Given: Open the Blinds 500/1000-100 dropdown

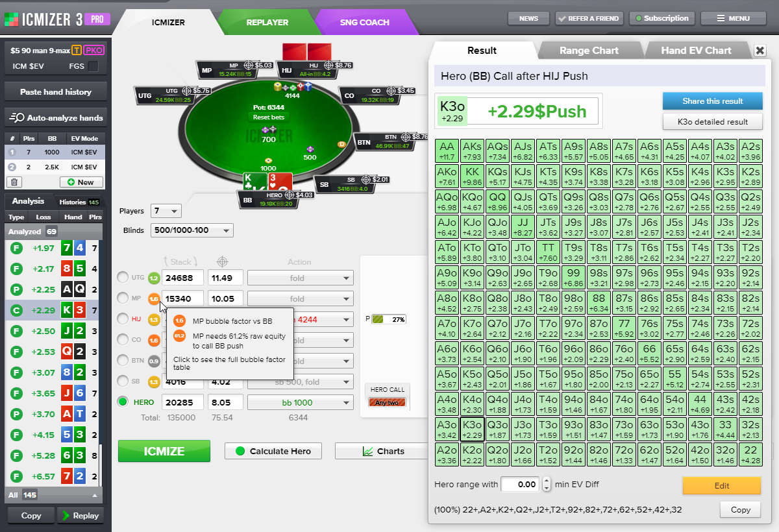Looking at the screenshot, I should click(x=192, y=230).
